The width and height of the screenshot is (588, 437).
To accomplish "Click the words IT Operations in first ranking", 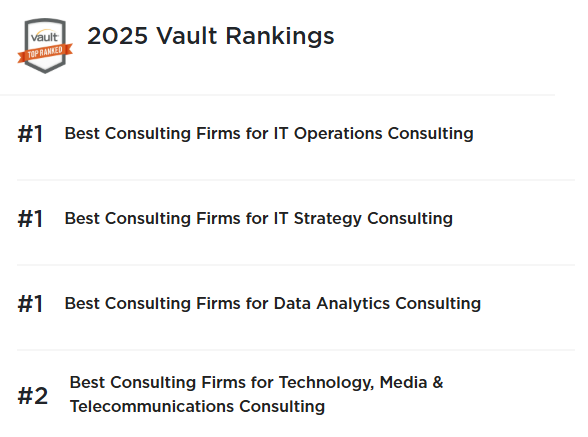I will [328, 134].
